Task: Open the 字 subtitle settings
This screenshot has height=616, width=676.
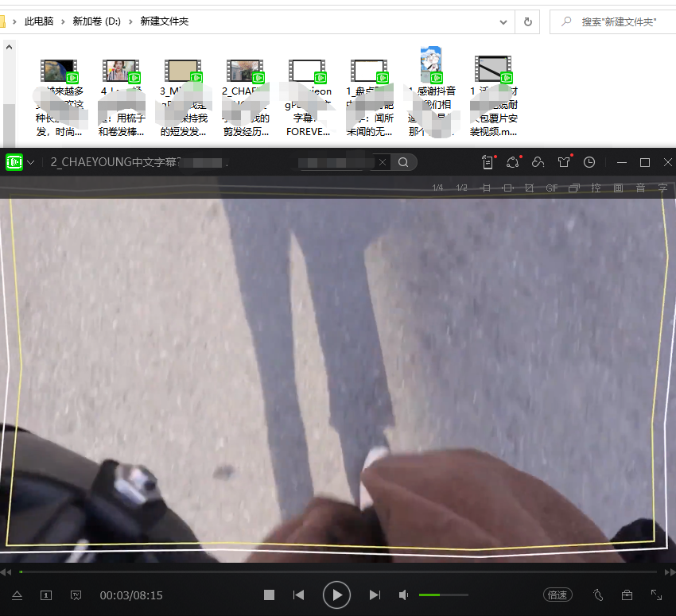Action: [663, 188]
